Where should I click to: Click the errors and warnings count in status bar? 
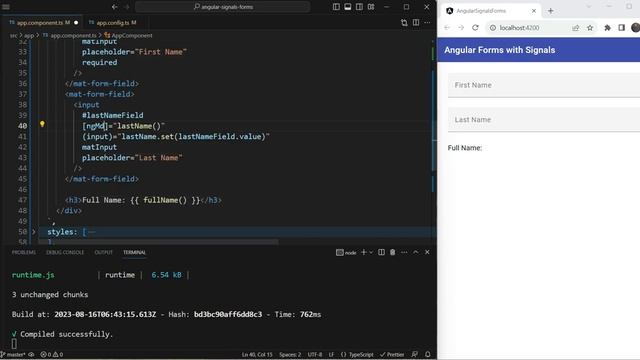click(51, 355)
